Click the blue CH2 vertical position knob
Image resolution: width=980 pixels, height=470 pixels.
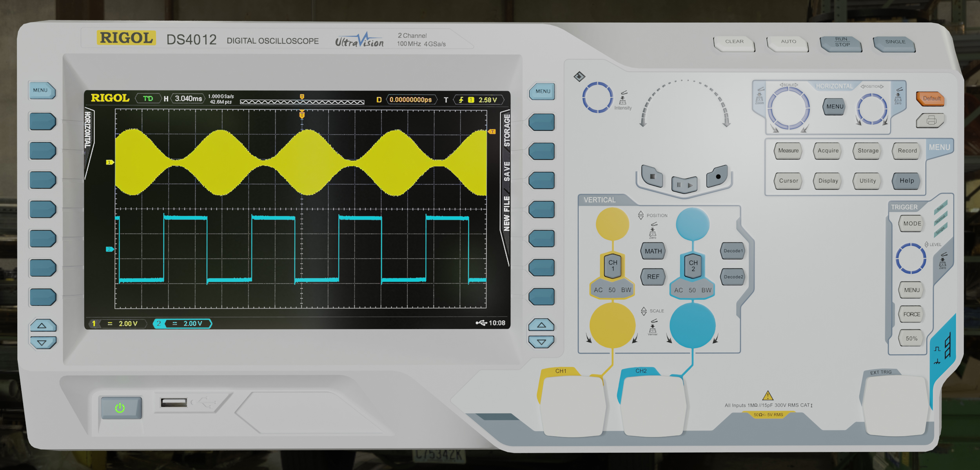(693, 224)
